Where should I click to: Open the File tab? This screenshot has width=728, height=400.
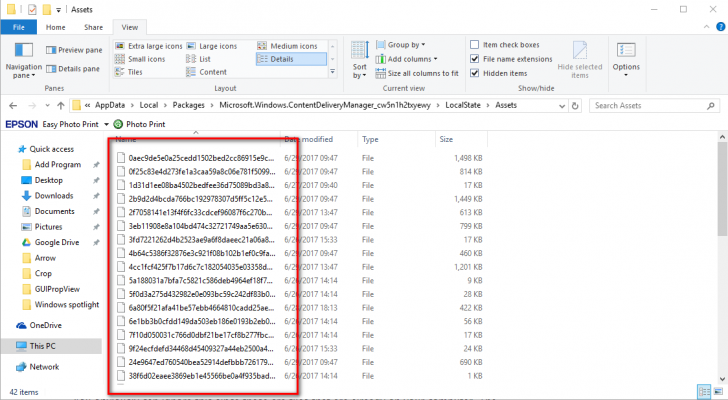click(x=19, y=27)
